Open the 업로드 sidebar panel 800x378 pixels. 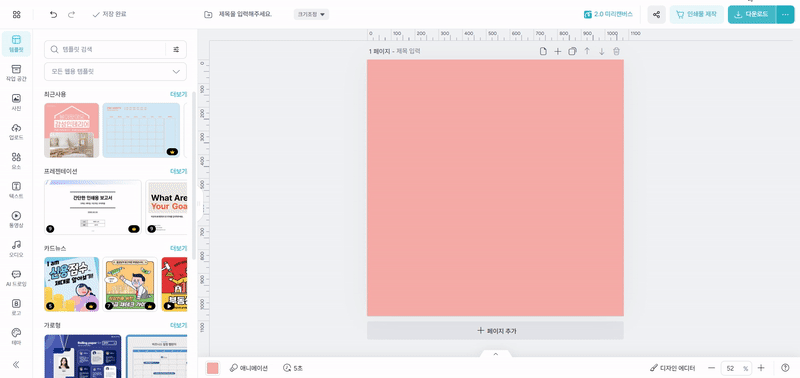(x=16, y=132)
